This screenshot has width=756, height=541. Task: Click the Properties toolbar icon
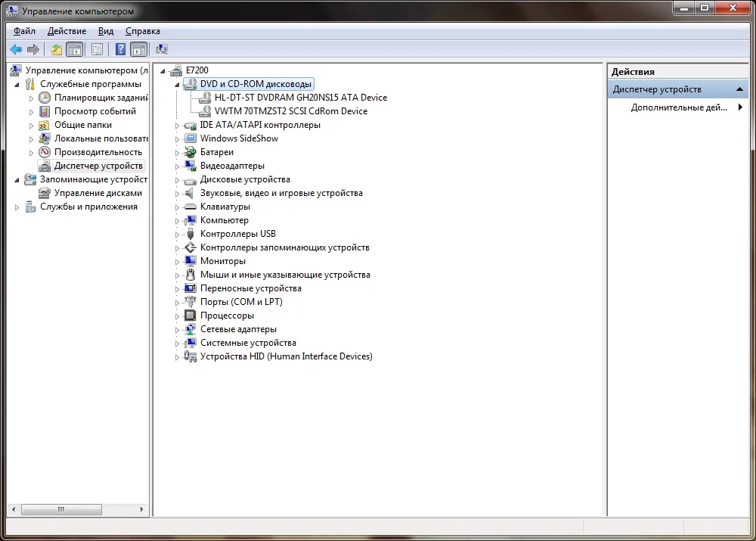pos(97,49)
